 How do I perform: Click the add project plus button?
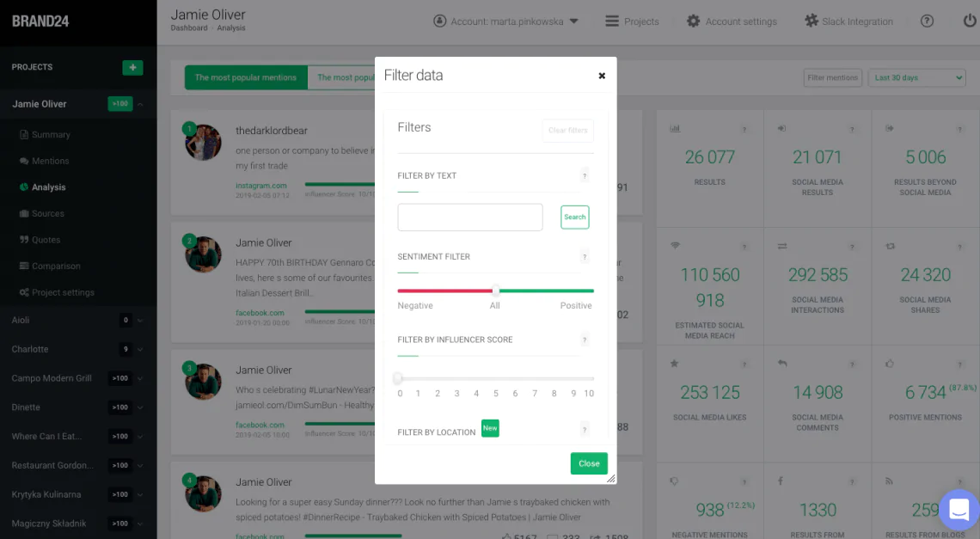(132, 68)
